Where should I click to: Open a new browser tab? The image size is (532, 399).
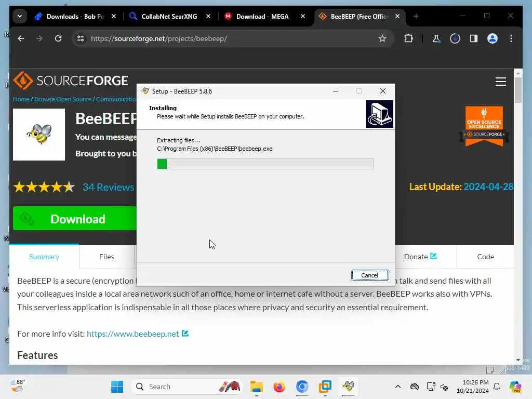coord(416,16)
